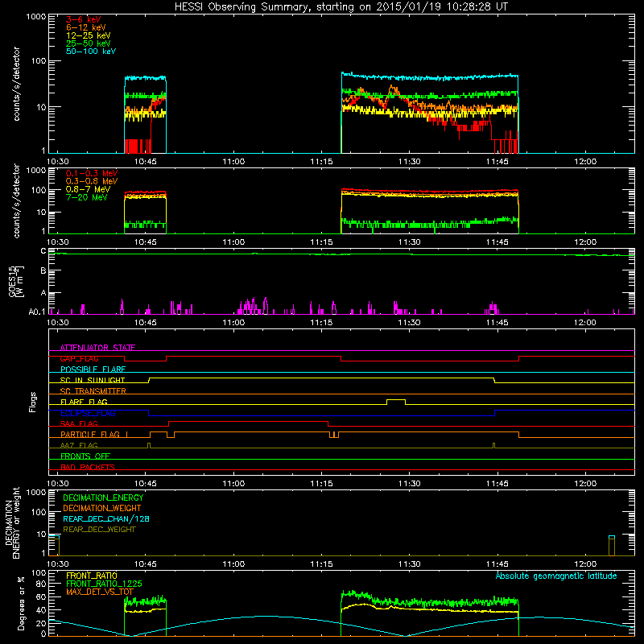644x644 pixels.
Task: Click the REAR_DEC_WEIGHT legend entry
Action: pyautogui.click(x=99, y=530)
